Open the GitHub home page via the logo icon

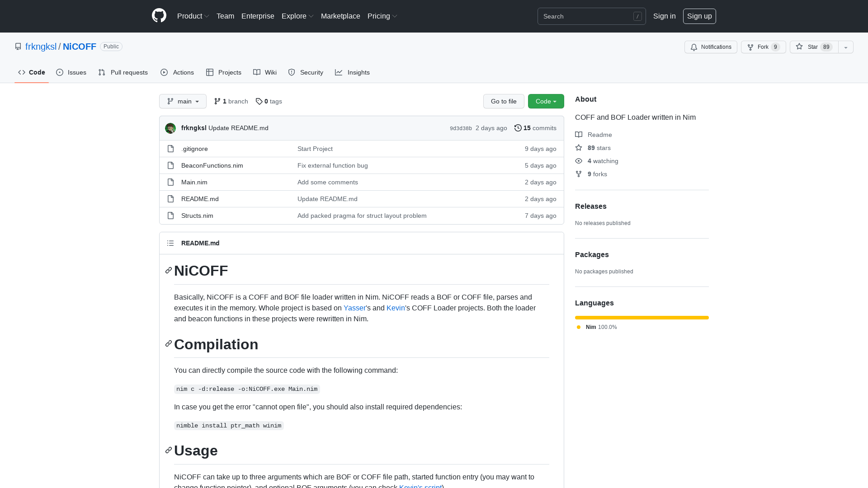[x=159, y=16]
